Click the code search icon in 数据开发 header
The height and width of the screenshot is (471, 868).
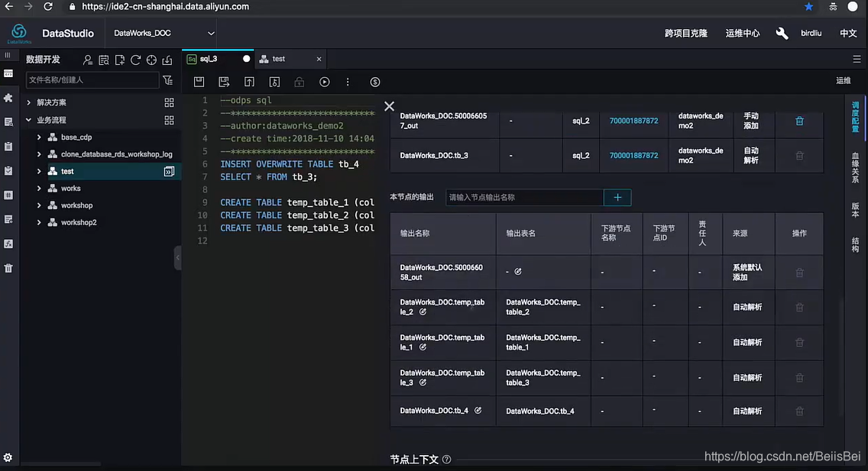(x=103, y=60)
